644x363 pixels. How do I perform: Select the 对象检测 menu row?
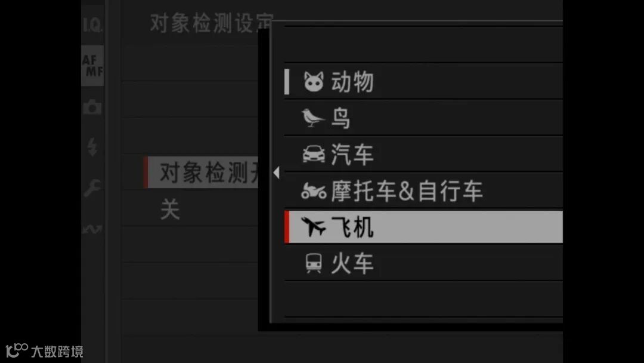[202, 173]
